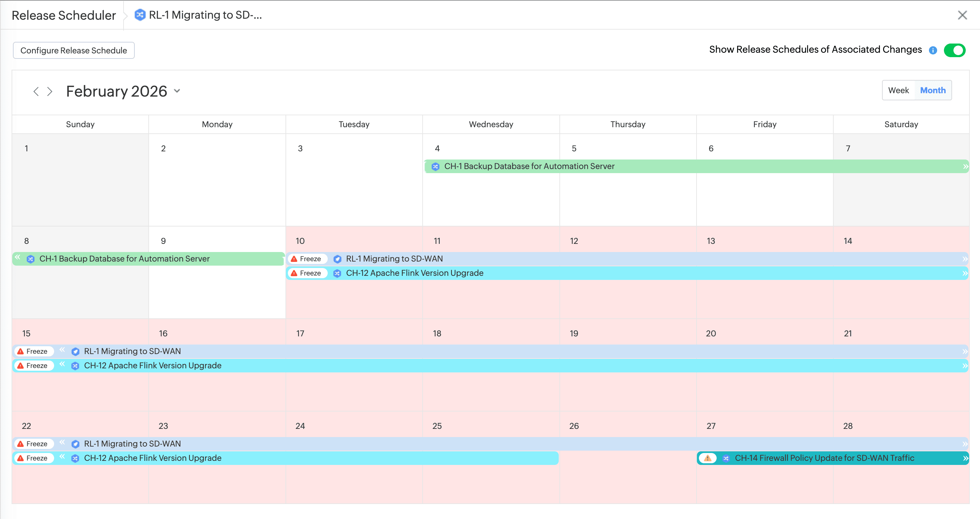Go to the previous month
This screenshot has height=519, width=980.
click(36, 91)
